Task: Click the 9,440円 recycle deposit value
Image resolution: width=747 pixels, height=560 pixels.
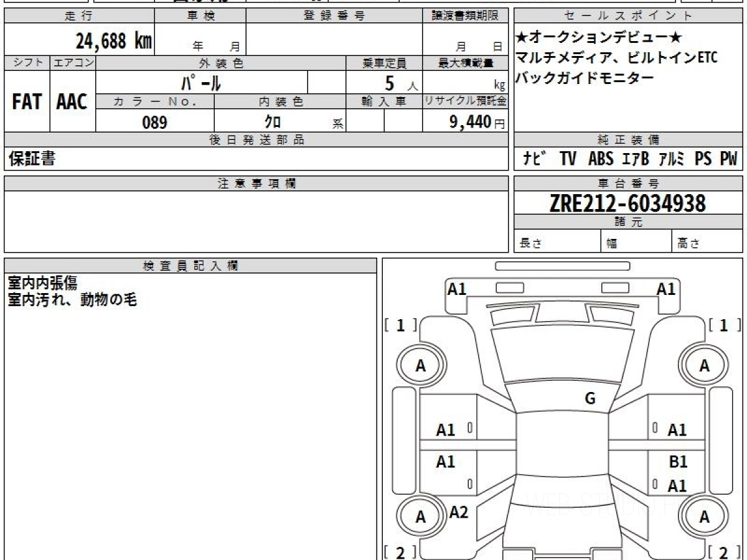Action: click(x=477, y=122)
